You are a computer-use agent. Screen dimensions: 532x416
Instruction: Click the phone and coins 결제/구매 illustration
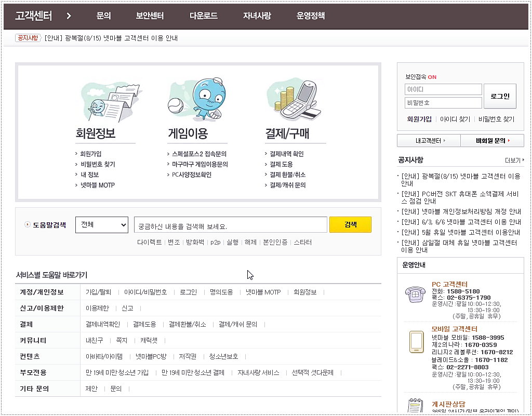click(294, 100)
